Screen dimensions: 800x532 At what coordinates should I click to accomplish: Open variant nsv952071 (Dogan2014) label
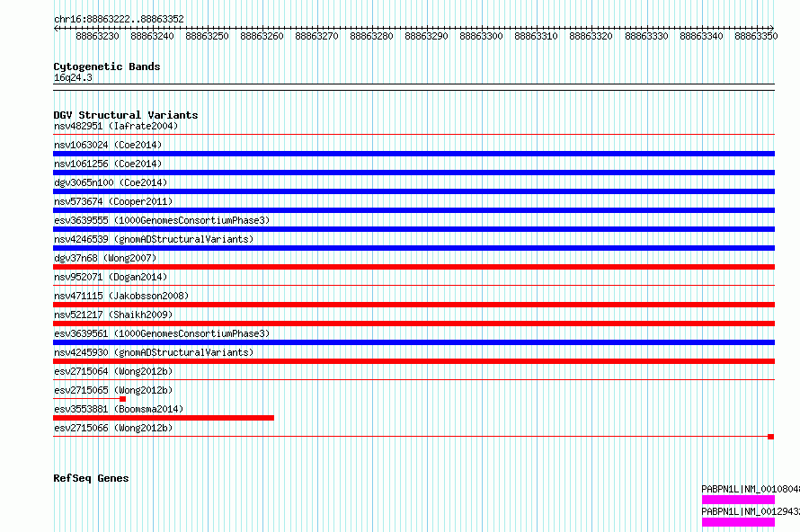pos(111,277)
